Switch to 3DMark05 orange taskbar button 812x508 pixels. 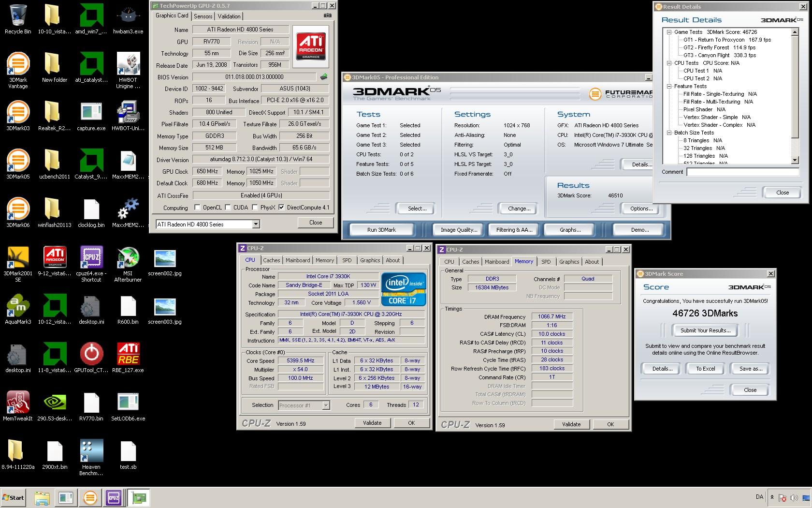coord(90,497)
